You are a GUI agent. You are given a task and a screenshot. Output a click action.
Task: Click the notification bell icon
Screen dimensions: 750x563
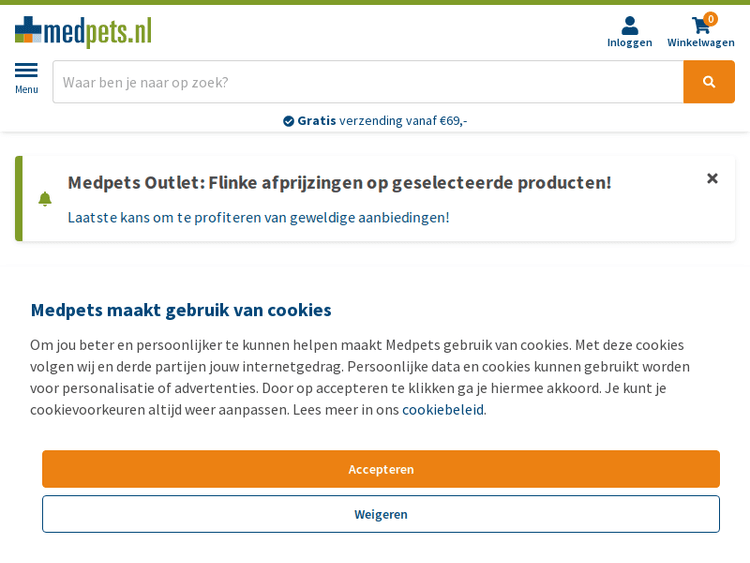coord(45,199)
